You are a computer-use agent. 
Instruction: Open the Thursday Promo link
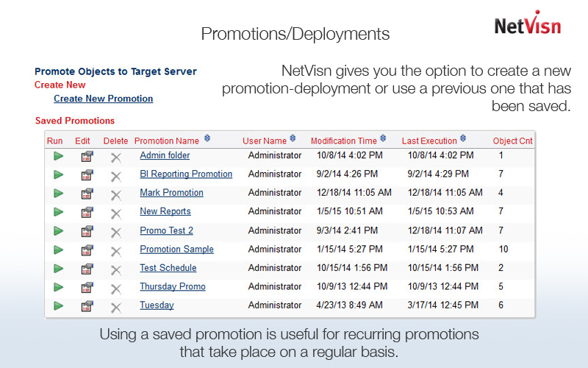173,286
